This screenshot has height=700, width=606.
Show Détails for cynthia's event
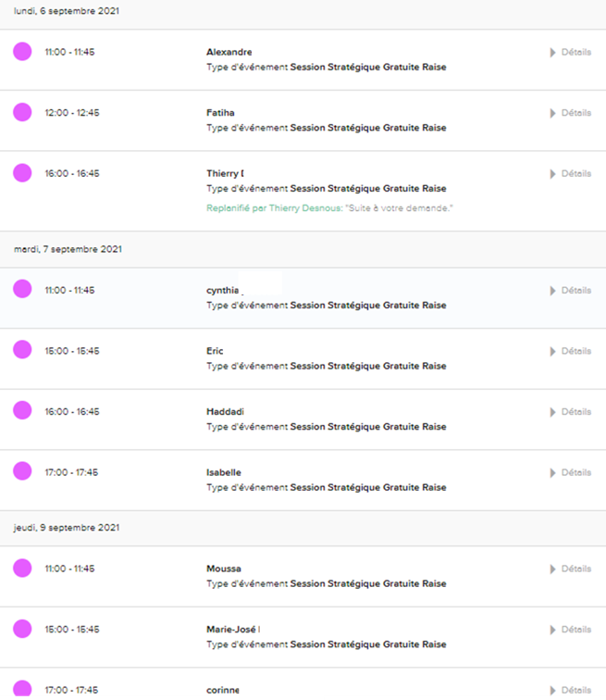(571, 291)
